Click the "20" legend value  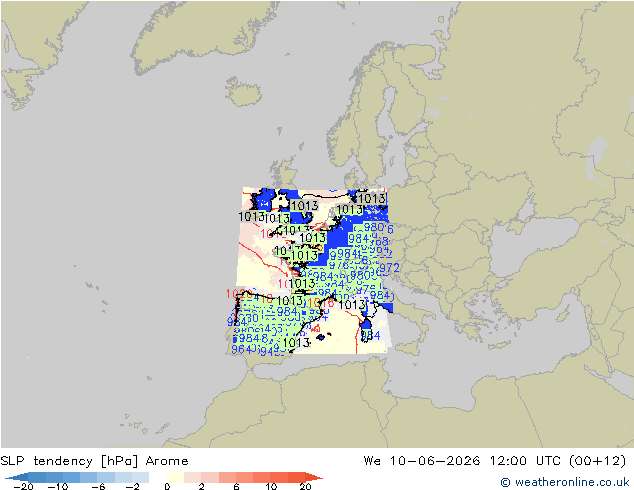(305, 486)
